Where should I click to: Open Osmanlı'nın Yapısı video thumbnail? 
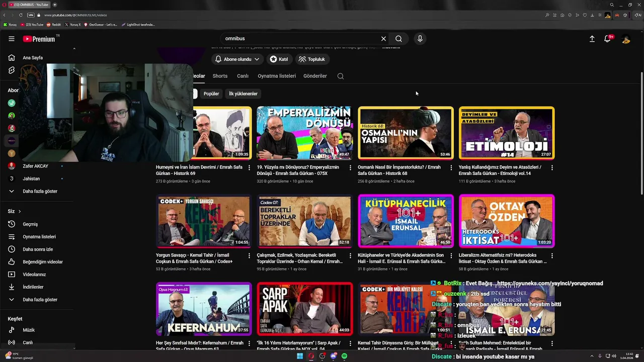click(406, 133)
